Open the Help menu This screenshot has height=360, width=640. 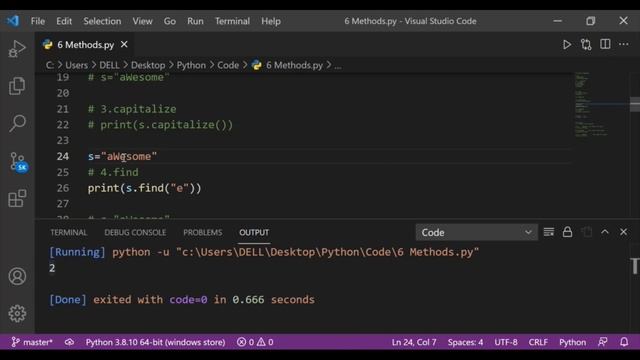271,21
